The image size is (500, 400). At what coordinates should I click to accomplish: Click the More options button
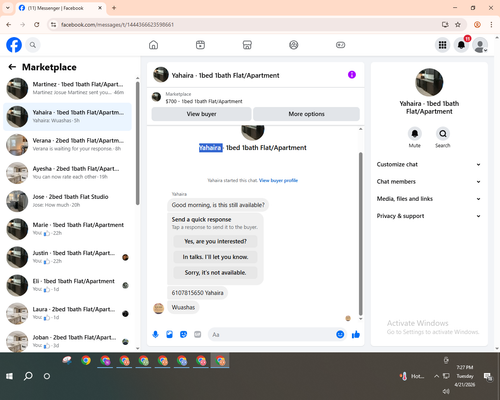coord(306,114)
